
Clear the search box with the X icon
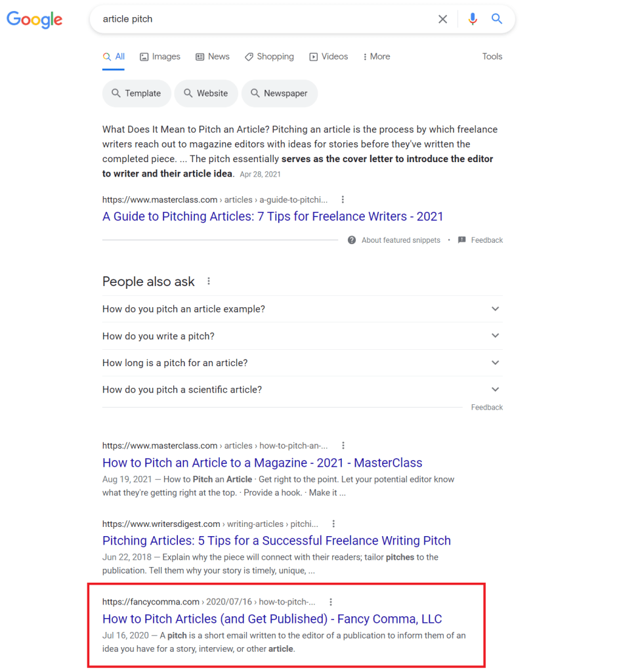442,19
